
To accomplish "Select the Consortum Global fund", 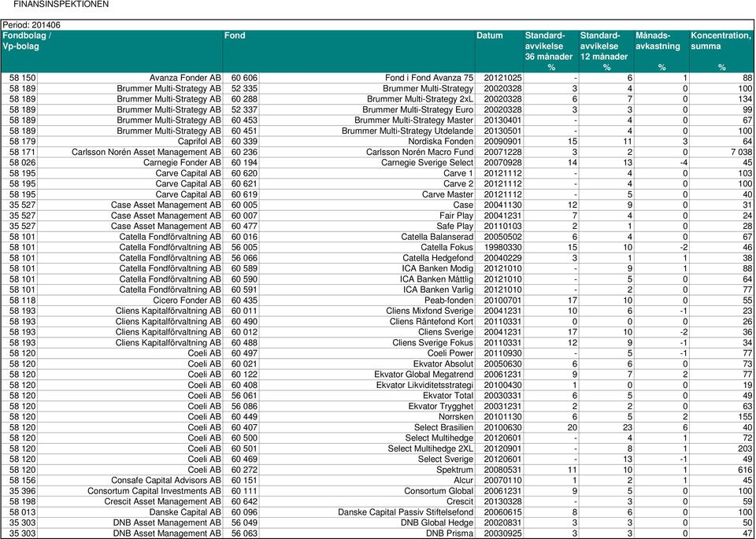I will pyautogui.click(x=439, y=491).
